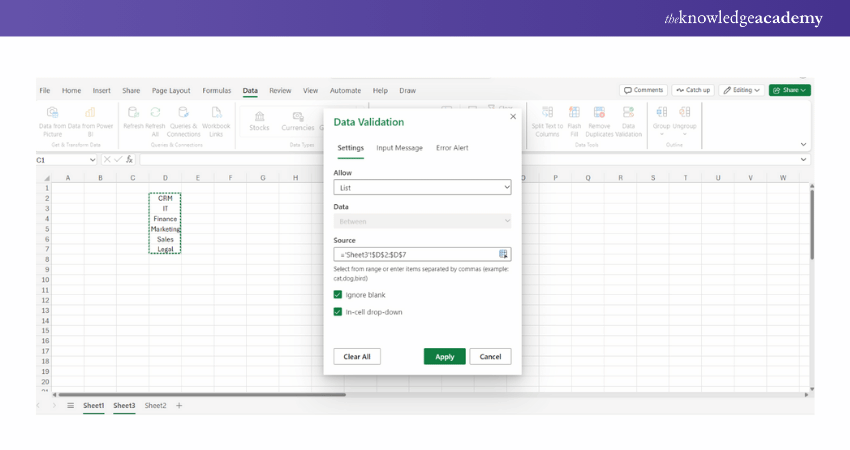The height and width of the screenshot is (450, 850).
Task: Expand the Name Box dropdown arrow
Action: point(92,159)
